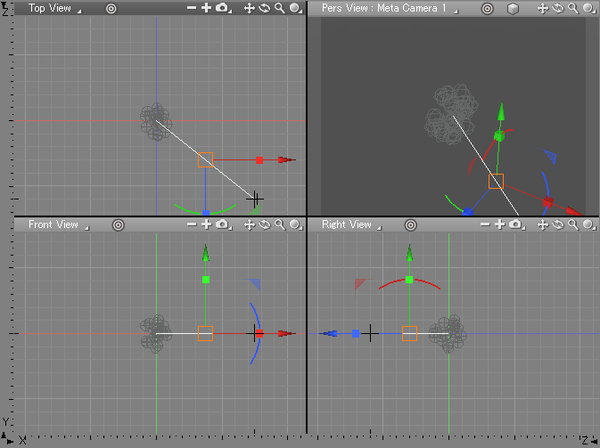Screen dimensions: 600x448
Task: Click the green square scale handle in Right View
Action: click(x=409, y=280)
